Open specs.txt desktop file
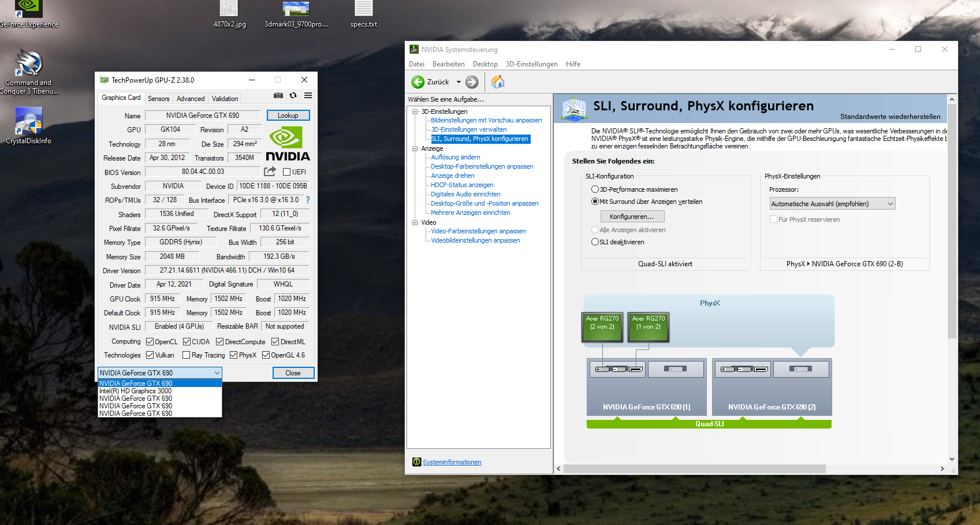The image size is (980, 525). [364, 14]
